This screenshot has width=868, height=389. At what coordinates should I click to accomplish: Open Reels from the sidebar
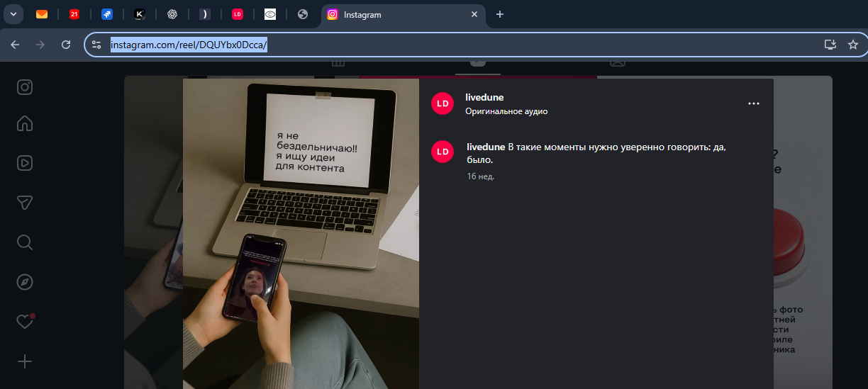coord(25,163)
